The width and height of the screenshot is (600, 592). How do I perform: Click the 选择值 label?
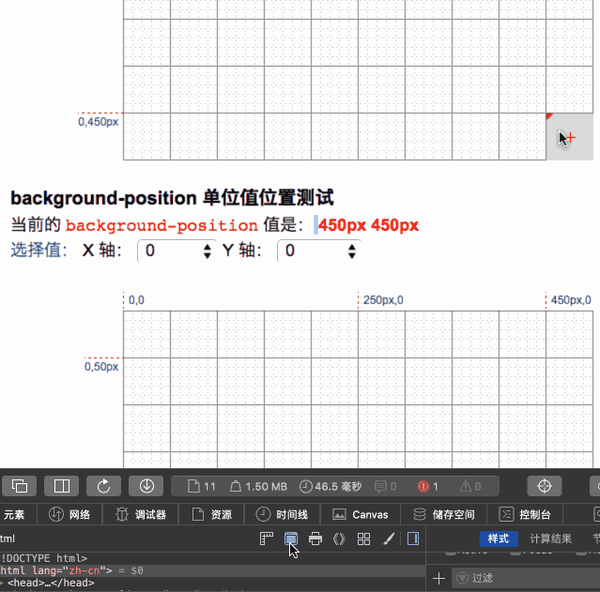click(39, 250)
